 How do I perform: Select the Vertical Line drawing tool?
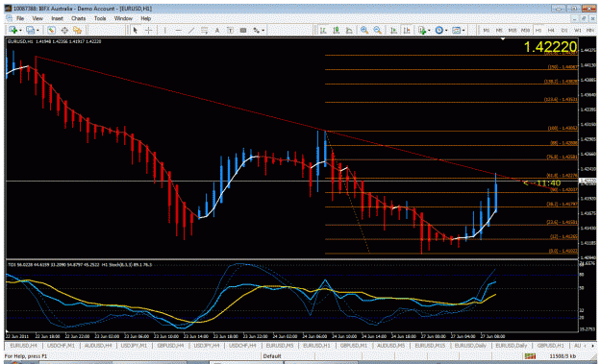pyautogui.click(x=164, y=30)
